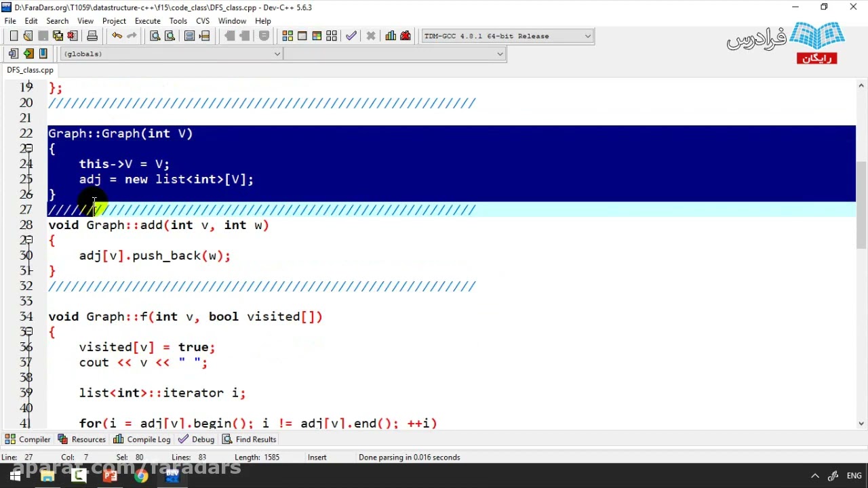The width and height of the screenshot is (868, 488).
Task: Open the Project menu
Action: (114, 21)
